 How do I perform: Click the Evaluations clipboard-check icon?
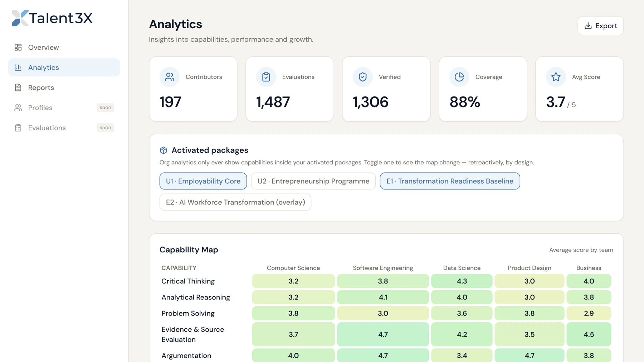pyautogui.click(x=266, y=77)
